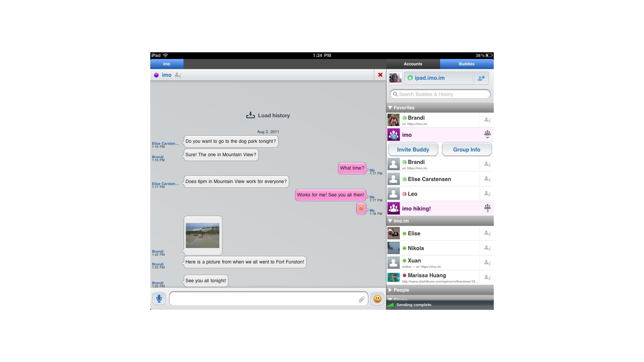Switch to the Buddies tab
Screen dimensions: 644x362
[467, 64]
